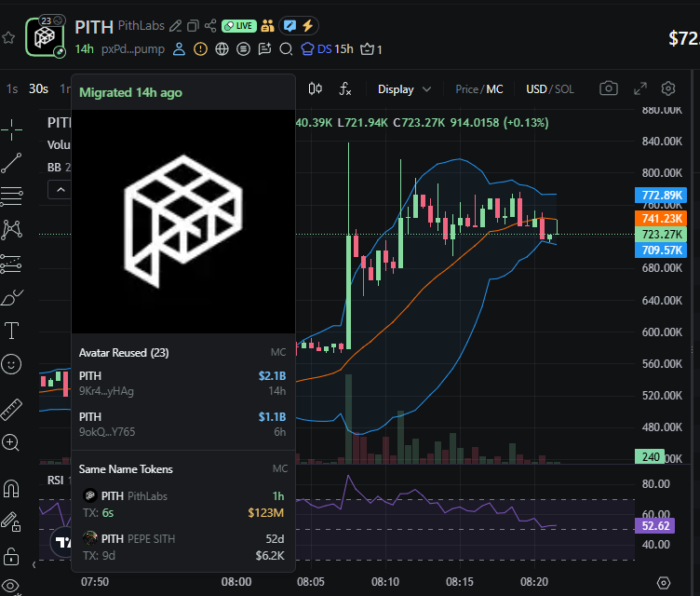Select the pattern drawing tool
The width and height of the screenshot is (700, 596).
coord(11,230)
